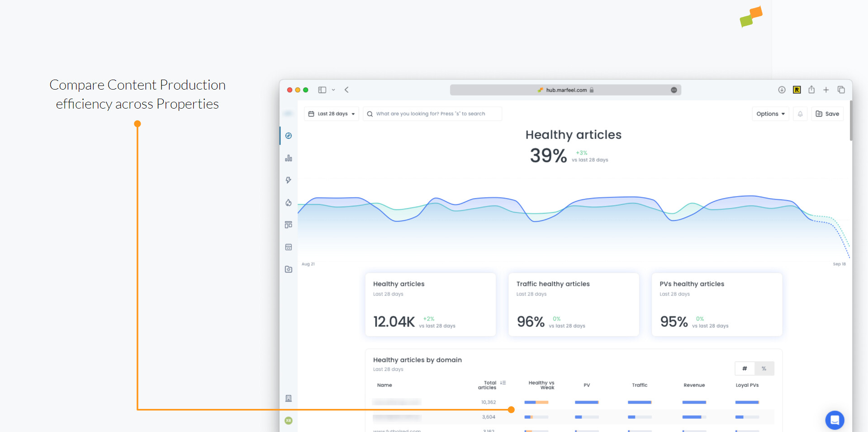Click the Save button
The width and height of the screenshot is (868, 432).
click(x=827, y=114)
